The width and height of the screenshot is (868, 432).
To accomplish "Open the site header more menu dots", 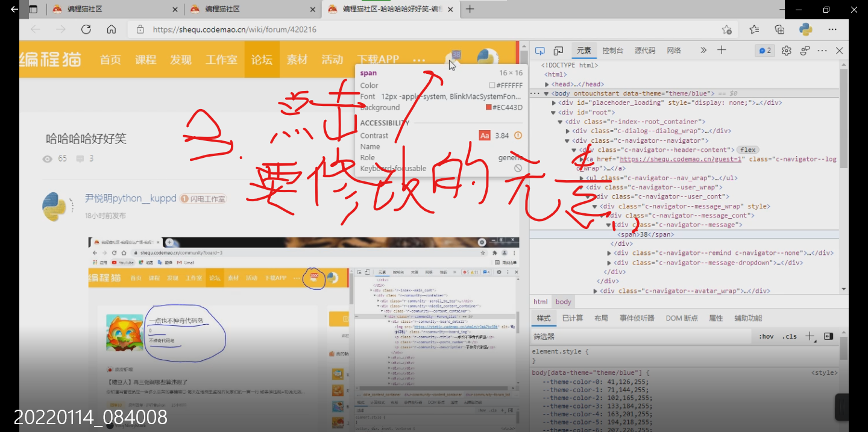I will pyautogui.click(x=419, y=59).
